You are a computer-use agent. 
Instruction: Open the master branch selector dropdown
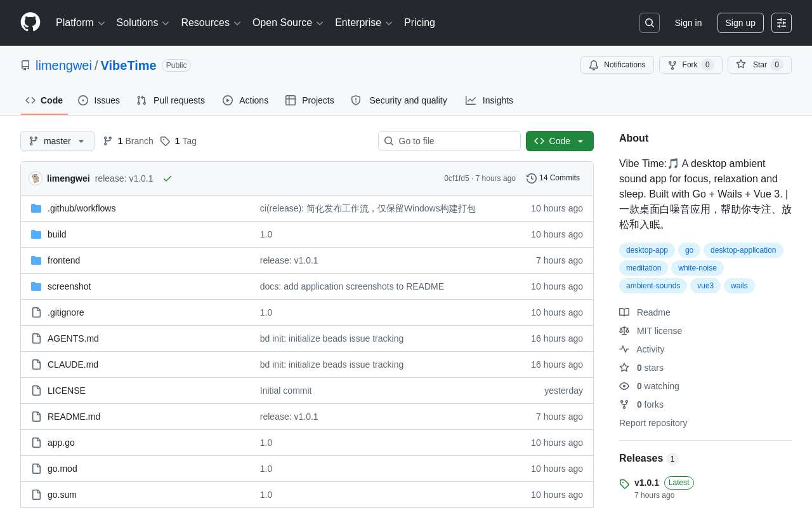point(57,141)
